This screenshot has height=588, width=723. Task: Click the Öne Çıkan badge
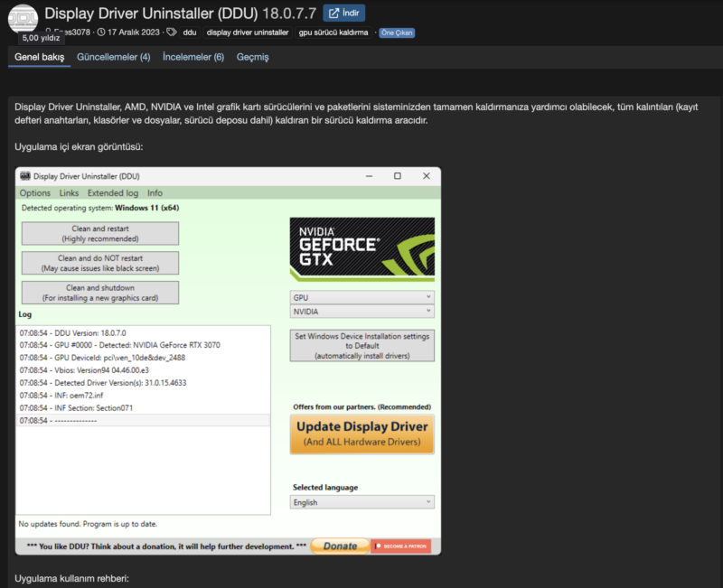[x=397, y=33]
